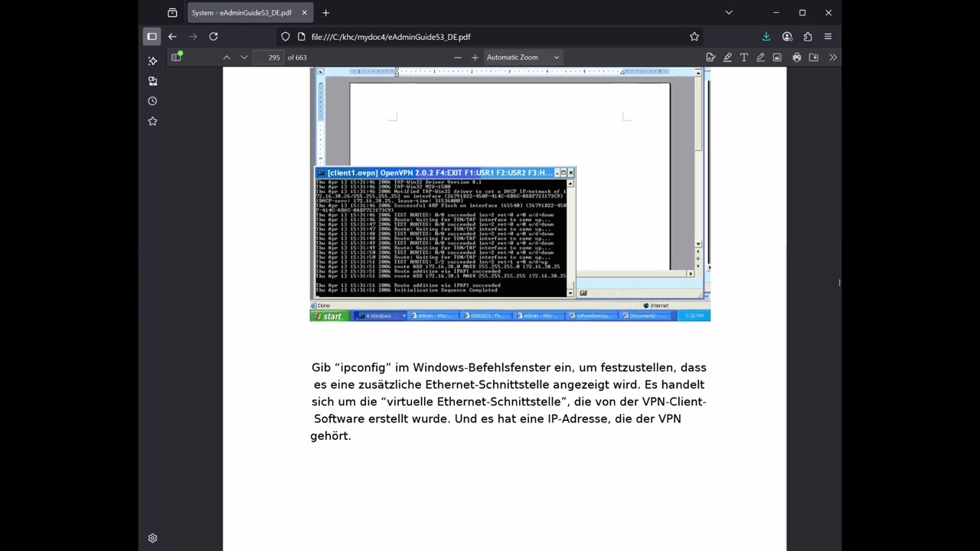This screenshot has height=551, width=980.
Task: Open the tracking protection shield icon
Action: [x=286, y=36]
